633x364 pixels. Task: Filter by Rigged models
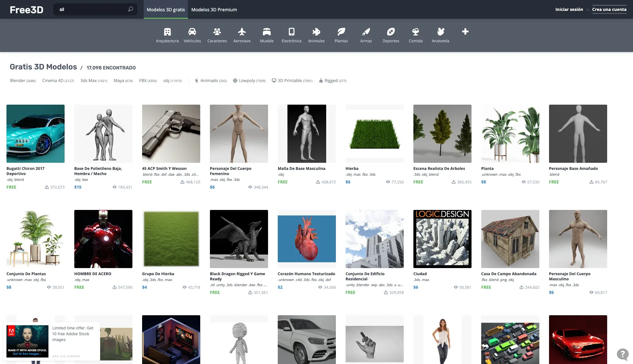333,81
